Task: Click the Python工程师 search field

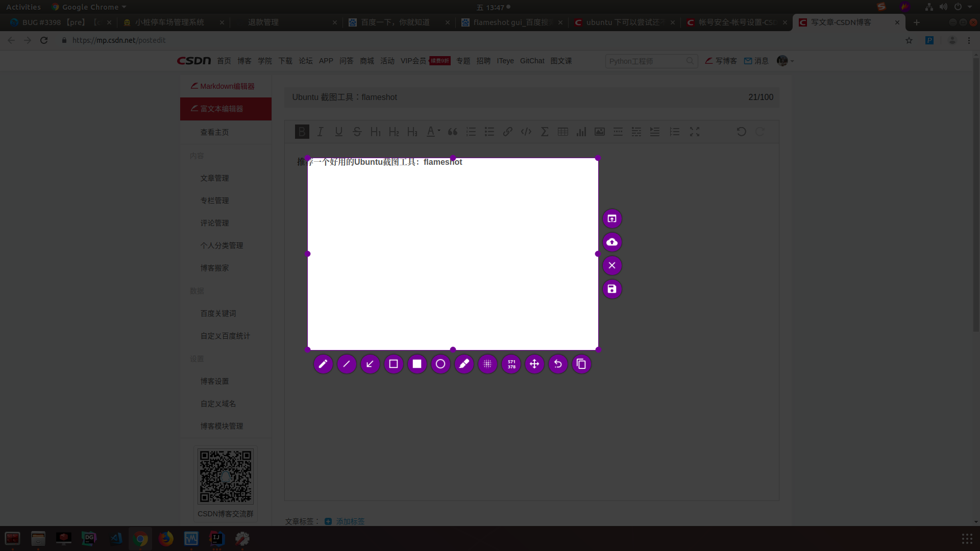Action: click(651, 61)
